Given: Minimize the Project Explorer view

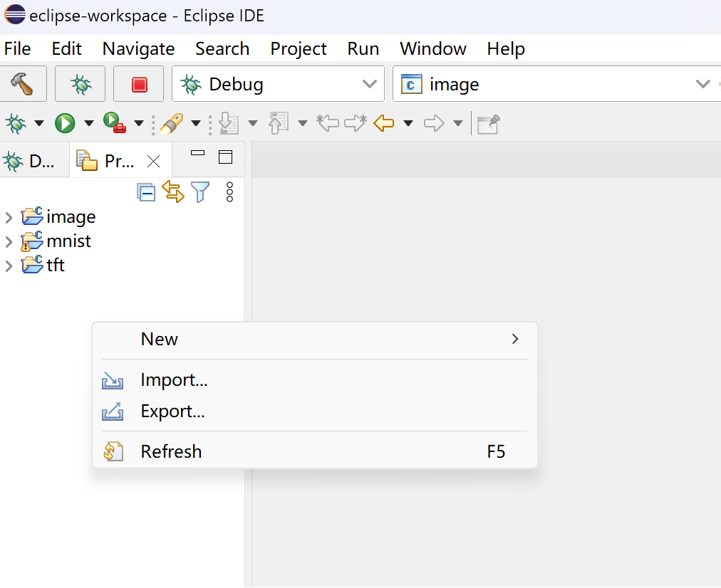Looking at the screenshot, I should click(198, 153).
